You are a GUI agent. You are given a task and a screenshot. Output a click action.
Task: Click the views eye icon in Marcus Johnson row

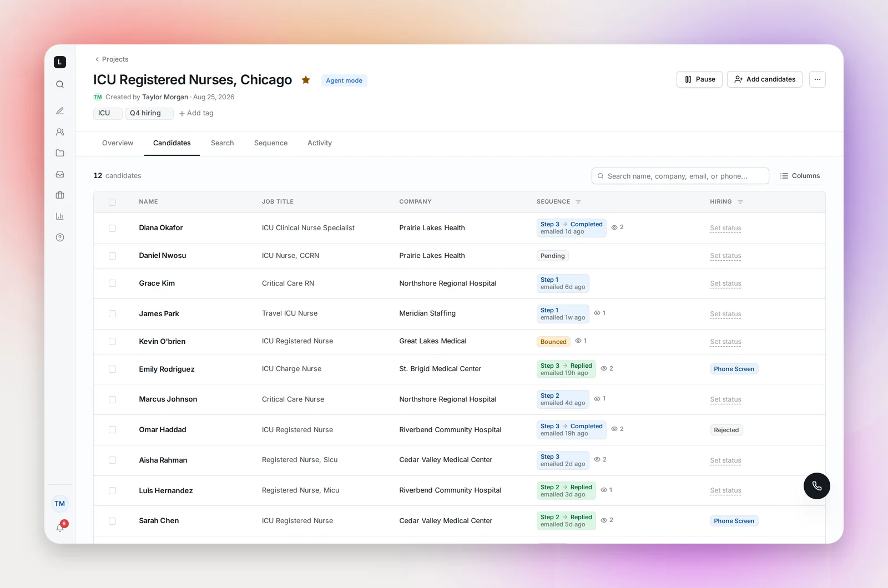click(x=597, y=399)
